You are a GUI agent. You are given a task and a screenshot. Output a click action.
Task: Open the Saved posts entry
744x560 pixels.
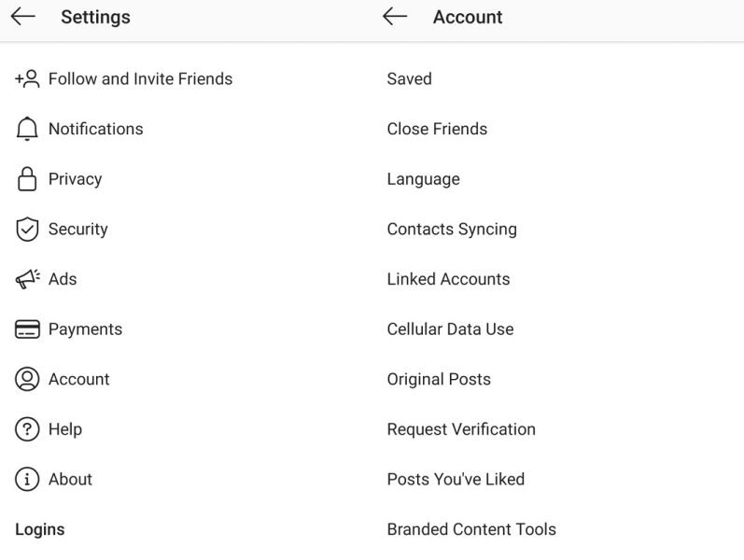pyautogui.click(x=409, y=79)
